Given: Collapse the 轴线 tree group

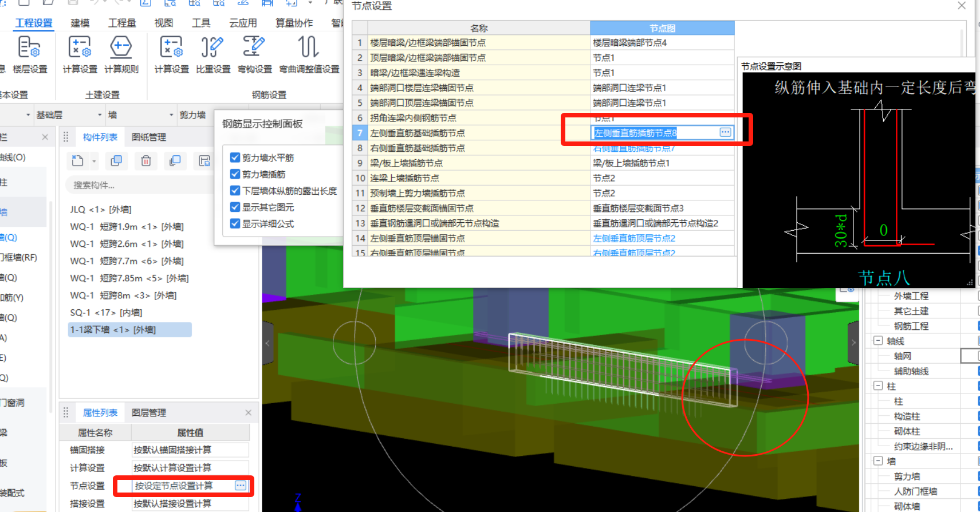Looking at the screenshot, I should coord(877,341).
